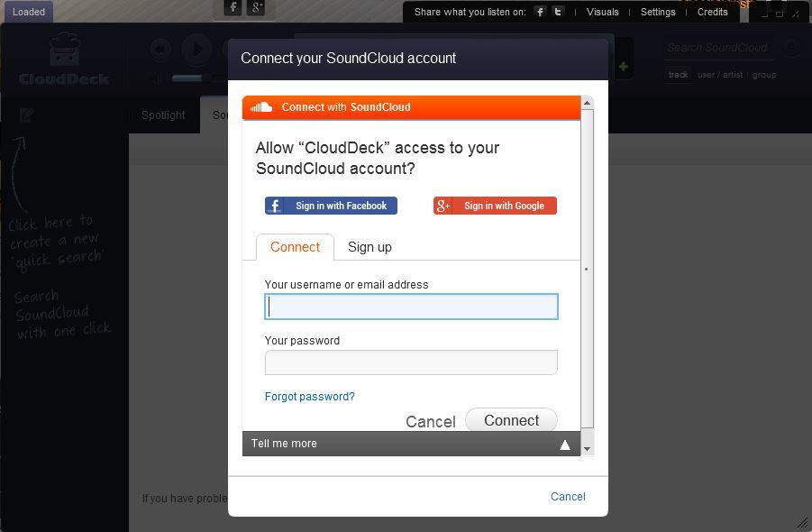Sign in with Facebook button

[331, 206]
